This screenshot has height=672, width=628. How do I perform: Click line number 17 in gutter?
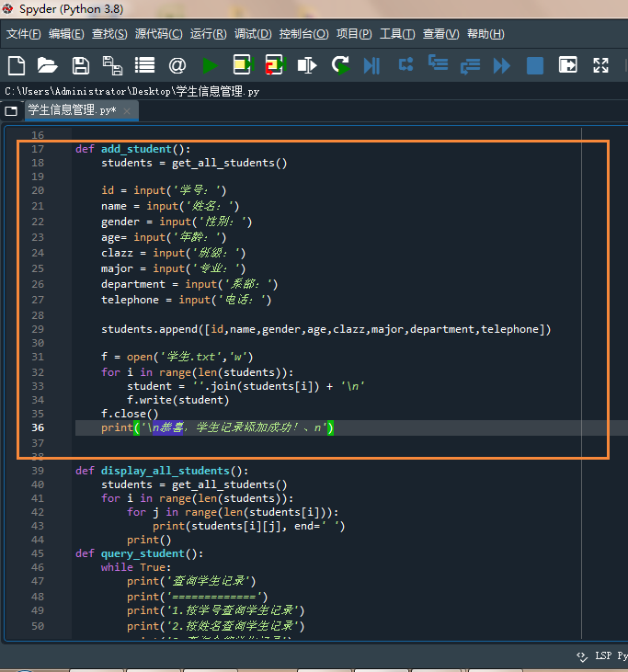38,149
